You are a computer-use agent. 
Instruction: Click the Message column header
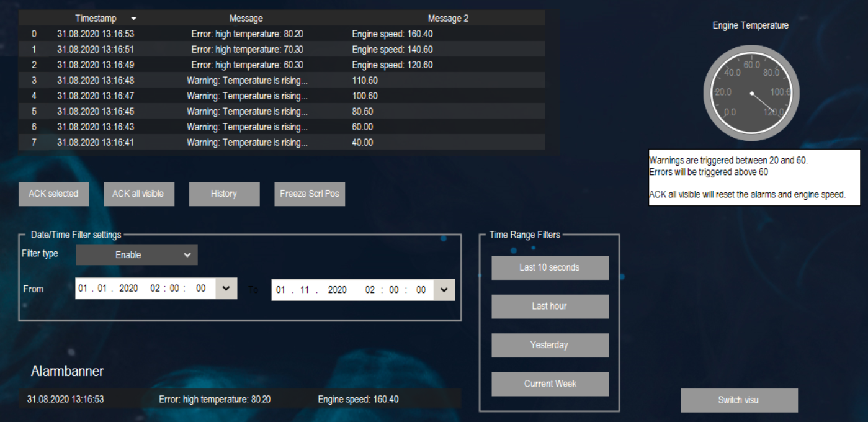(246, 18)
